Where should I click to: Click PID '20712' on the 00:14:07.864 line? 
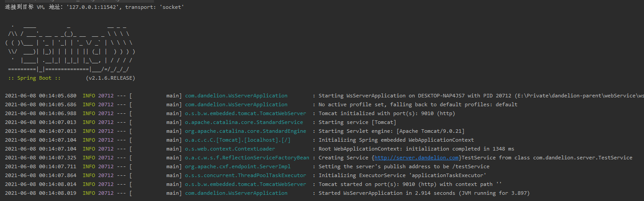tap(106, 175)
